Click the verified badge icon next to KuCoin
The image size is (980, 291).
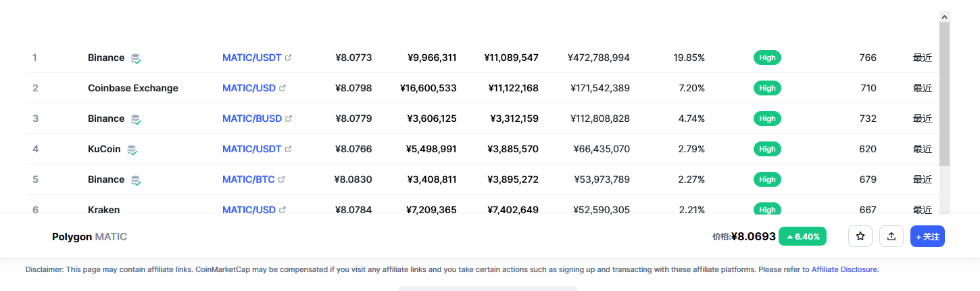point(132,150)
